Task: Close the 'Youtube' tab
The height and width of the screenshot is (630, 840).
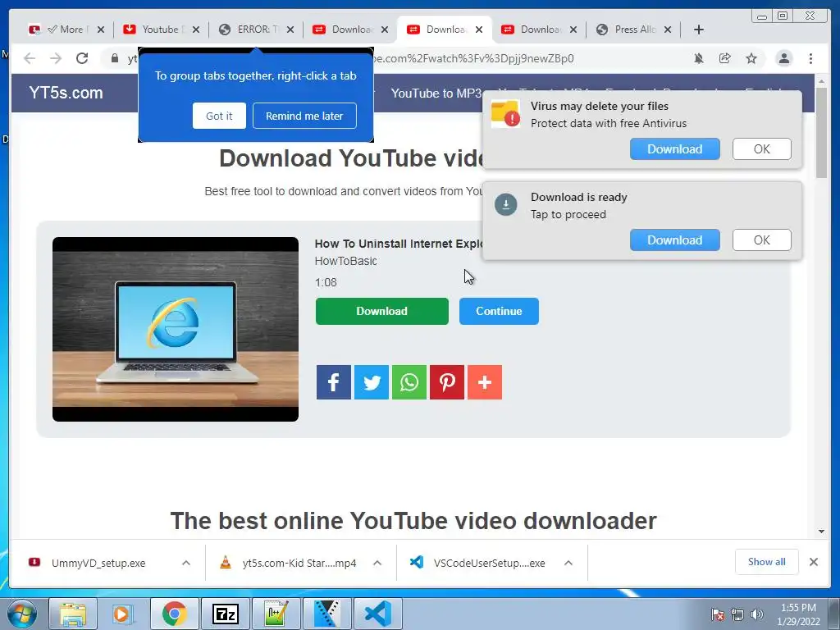Action: click(196, 30)
